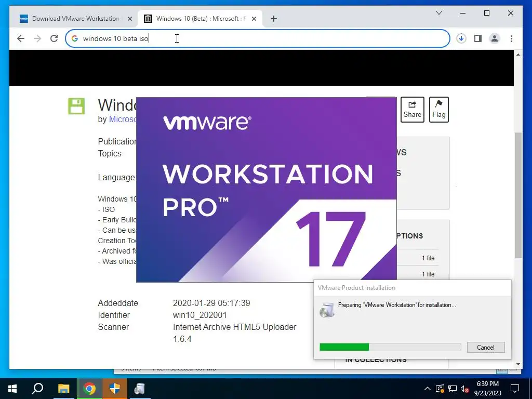Click the Flag button on archive page
This screenshot has height=399, width=532.
tap(438, 110)
